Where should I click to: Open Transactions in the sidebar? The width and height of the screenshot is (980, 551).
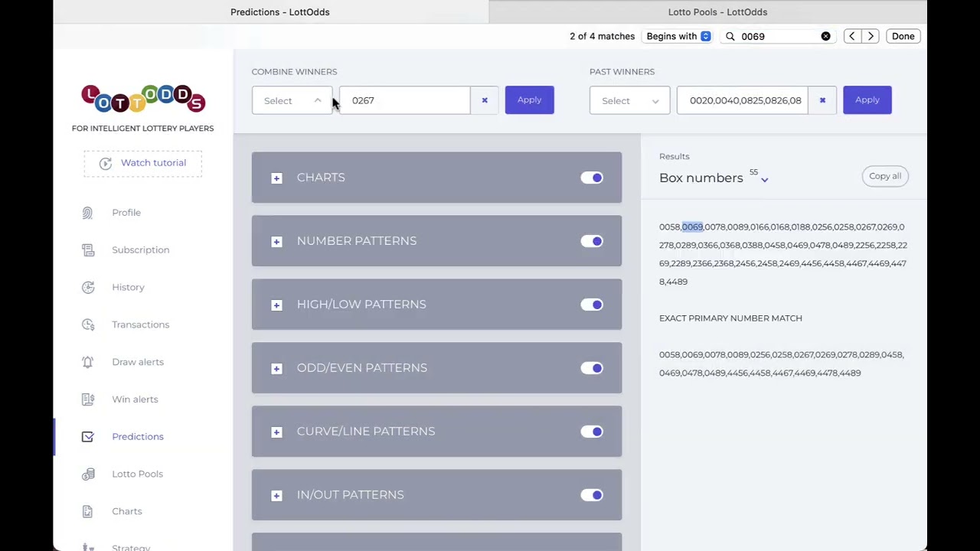click(x=141, y=324)
